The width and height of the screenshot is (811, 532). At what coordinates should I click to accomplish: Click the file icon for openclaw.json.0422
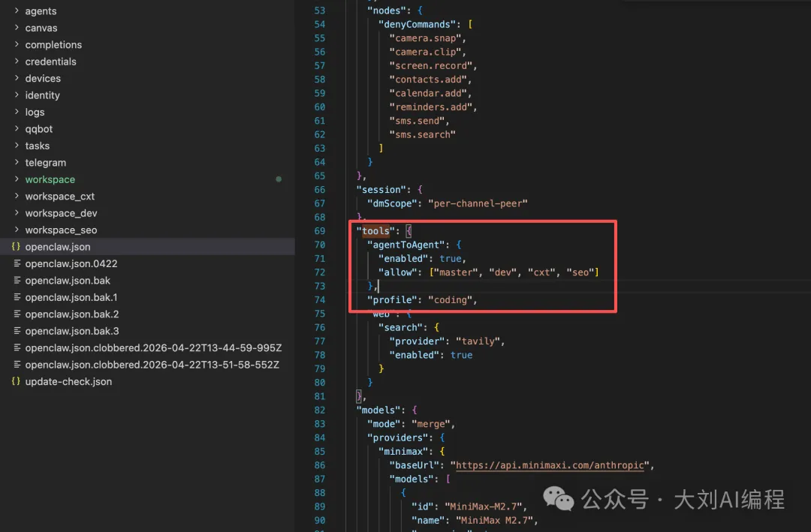[17, 264]
